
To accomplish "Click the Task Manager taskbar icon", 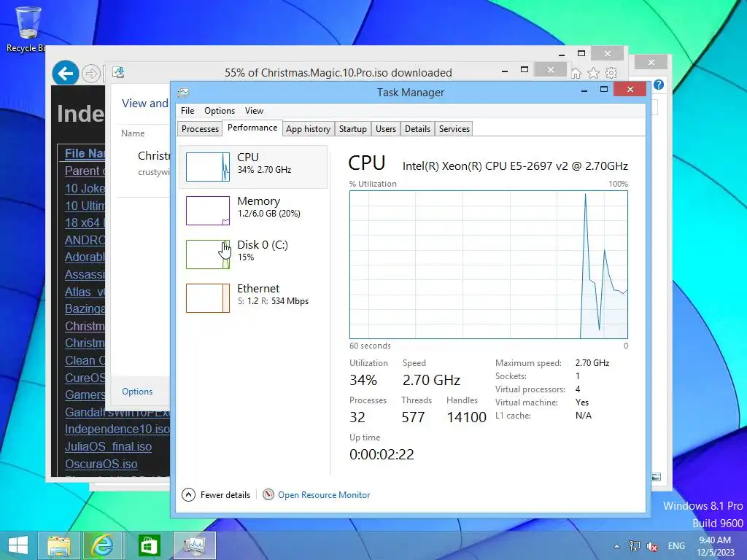I will (x=194, y=545).
